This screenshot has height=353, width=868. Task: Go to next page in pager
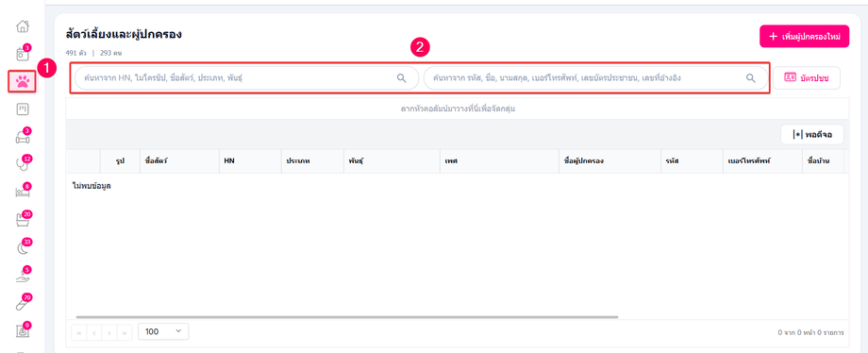[x=109, y=332]
